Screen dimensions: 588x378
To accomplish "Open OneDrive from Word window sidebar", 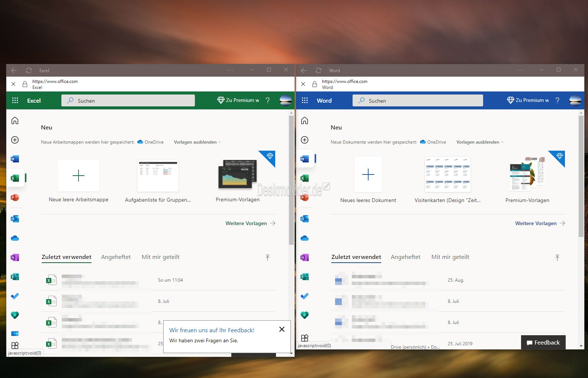I will pos(305,238).
